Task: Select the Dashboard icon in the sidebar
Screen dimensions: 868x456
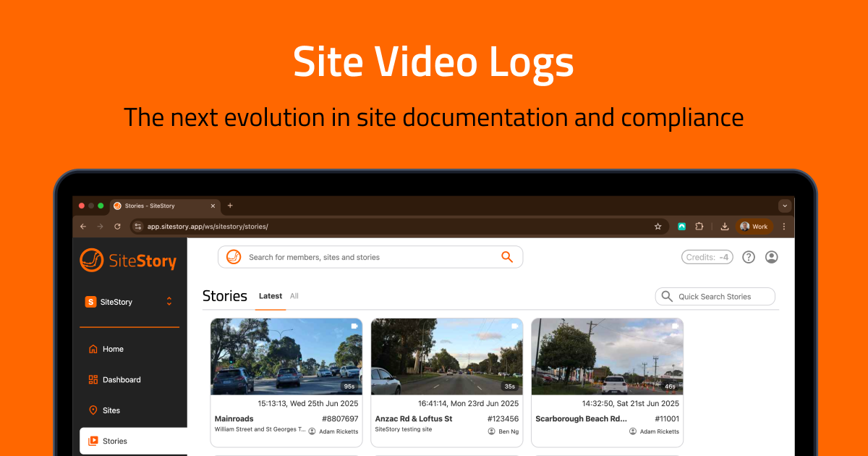Action: (93, 379)
